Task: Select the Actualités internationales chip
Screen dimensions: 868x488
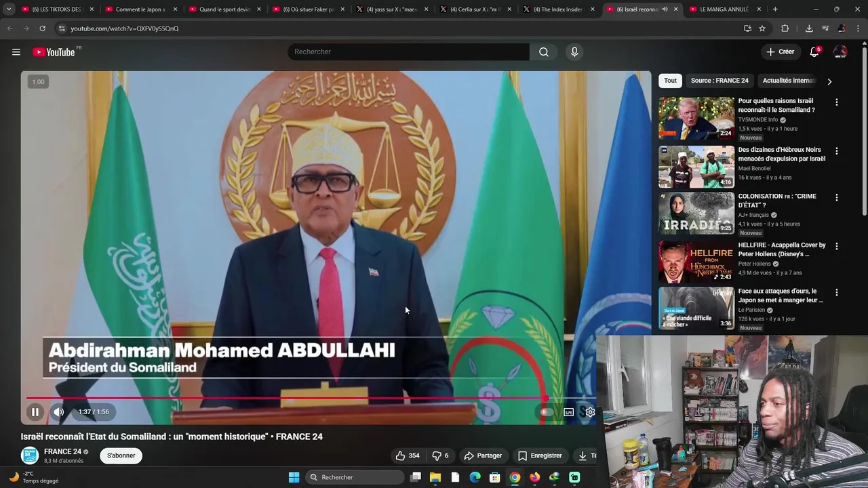Action: [789, 81]
